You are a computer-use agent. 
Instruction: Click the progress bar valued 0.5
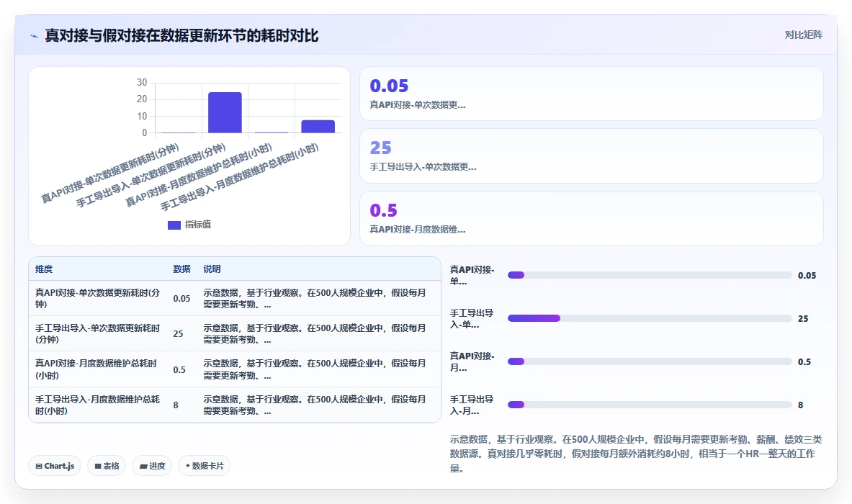click(x=650, y=361)
